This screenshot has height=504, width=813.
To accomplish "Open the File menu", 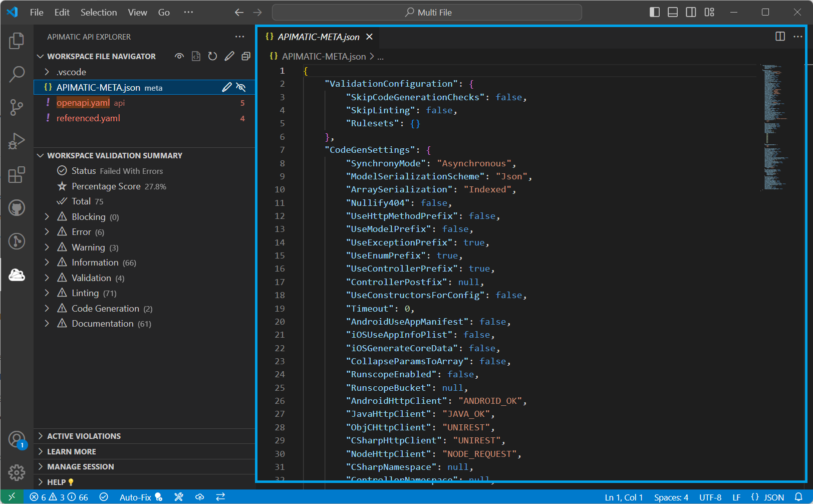I will pyautogui.click(x=37, y=12).
